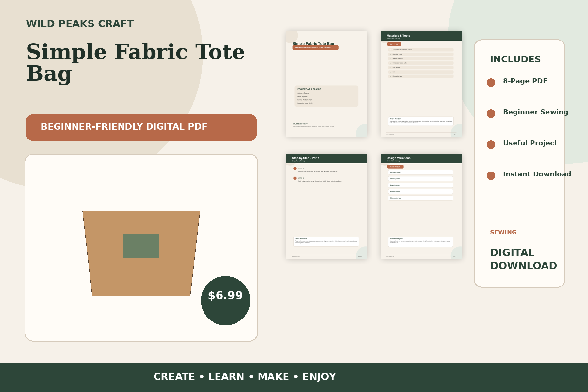Click the bullet beside Beginner Sewing

491,114
